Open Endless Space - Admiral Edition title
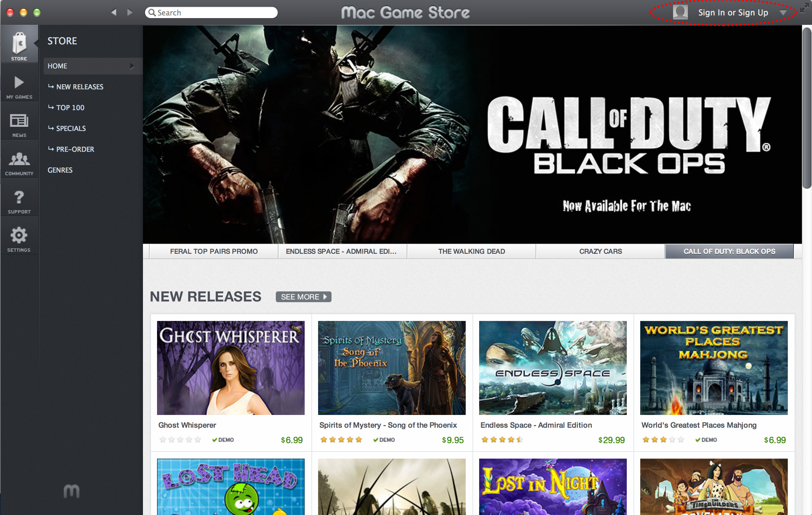Viewport: 812px width, 515px height. pos(536,425)
